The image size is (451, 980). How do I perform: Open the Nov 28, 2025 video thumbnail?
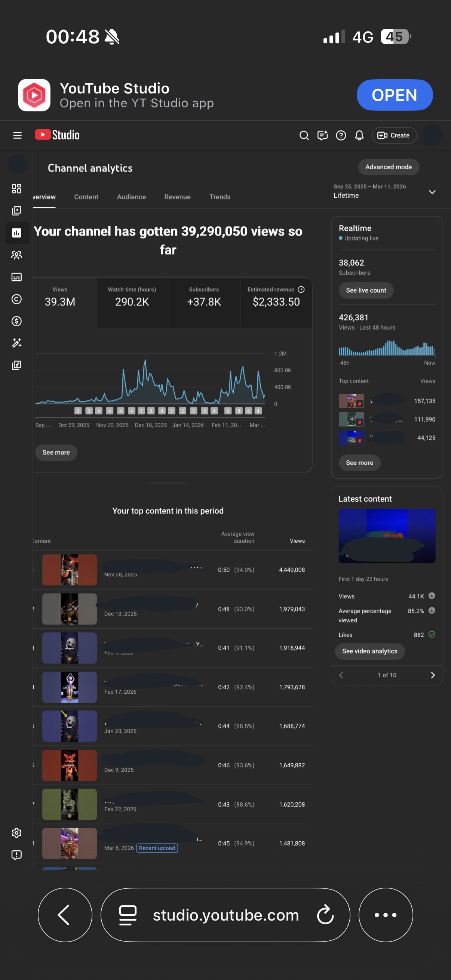[69, 570]
